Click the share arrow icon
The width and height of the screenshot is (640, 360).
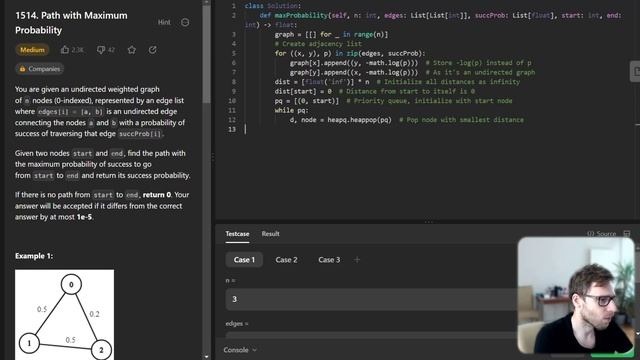153,50
